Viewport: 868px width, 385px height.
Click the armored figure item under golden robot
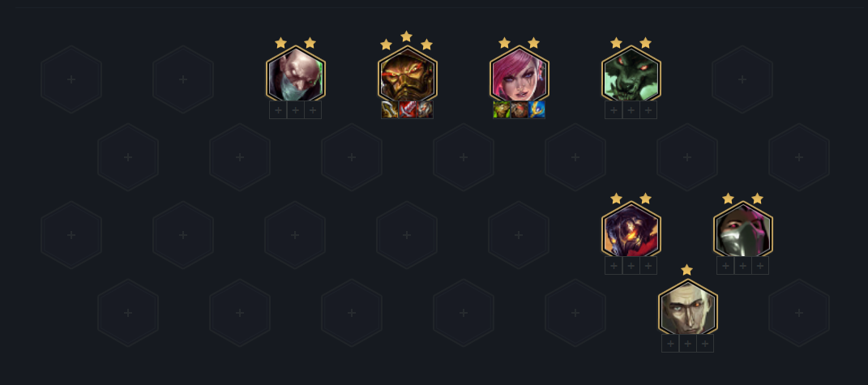[425, 109]
